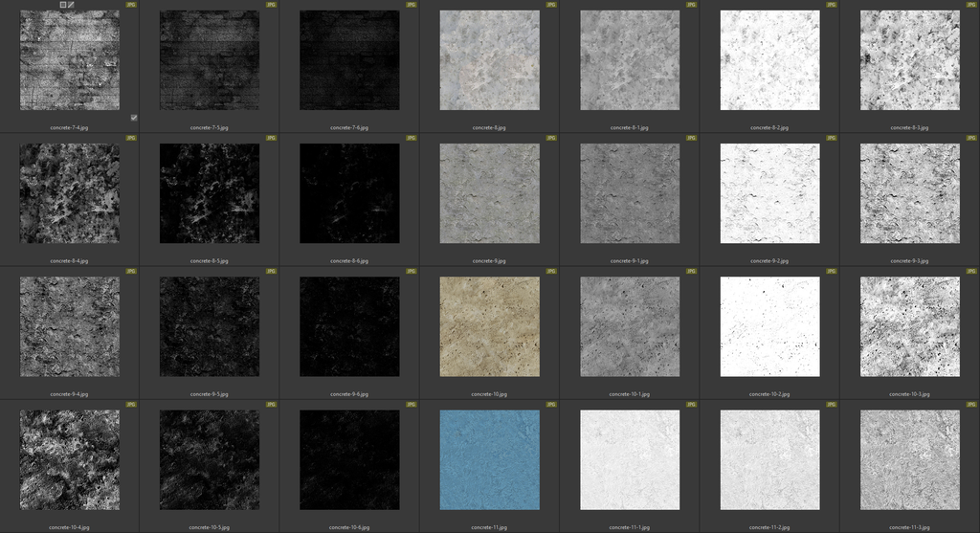Select the concrete-9.jpg thumbnail
The height and width of the screenshot is (533, 980).
click(489, 193)
